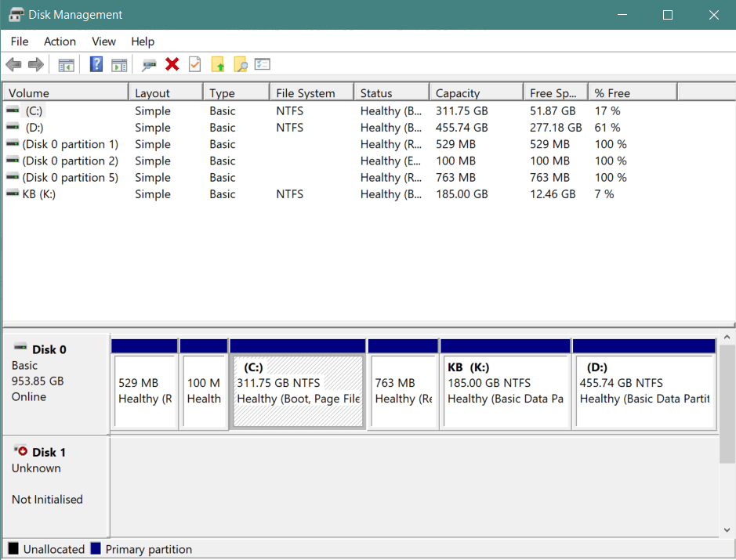The image size is (736, 560).
Task: Click the settings list toolbar icon
Action: click(263, 63)
